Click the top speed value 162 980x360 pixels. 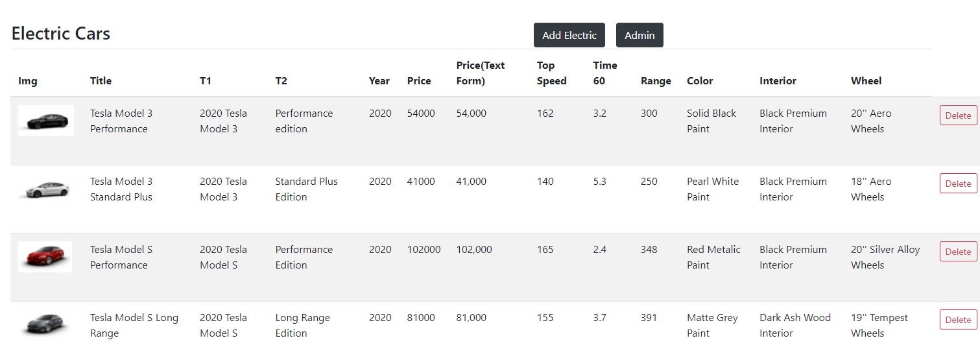click(x=545, y=113)
